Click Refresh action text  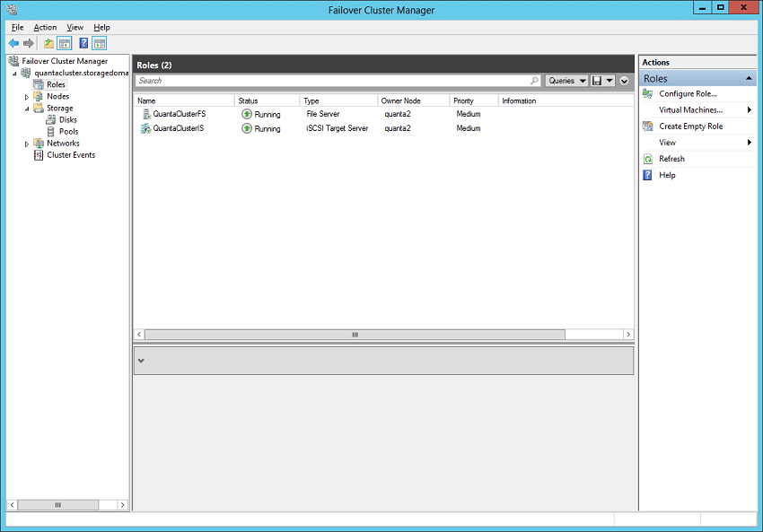pos(671,159)
